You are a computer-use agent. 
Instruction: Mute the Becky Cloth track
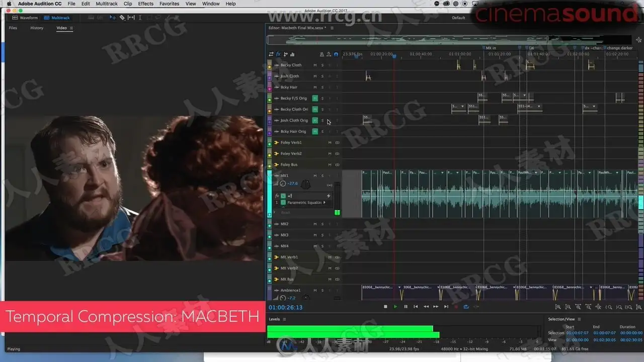click(x=315, y=65)
